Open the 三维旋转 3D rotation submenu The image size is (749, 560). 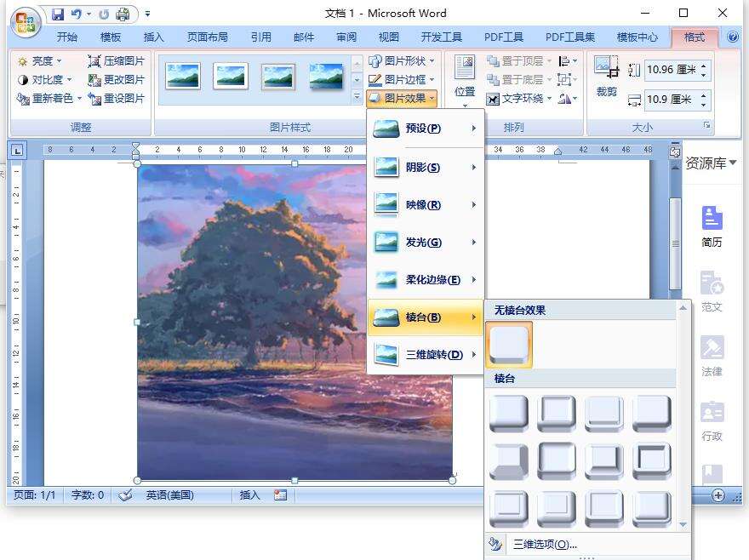[x=425, y=355]
